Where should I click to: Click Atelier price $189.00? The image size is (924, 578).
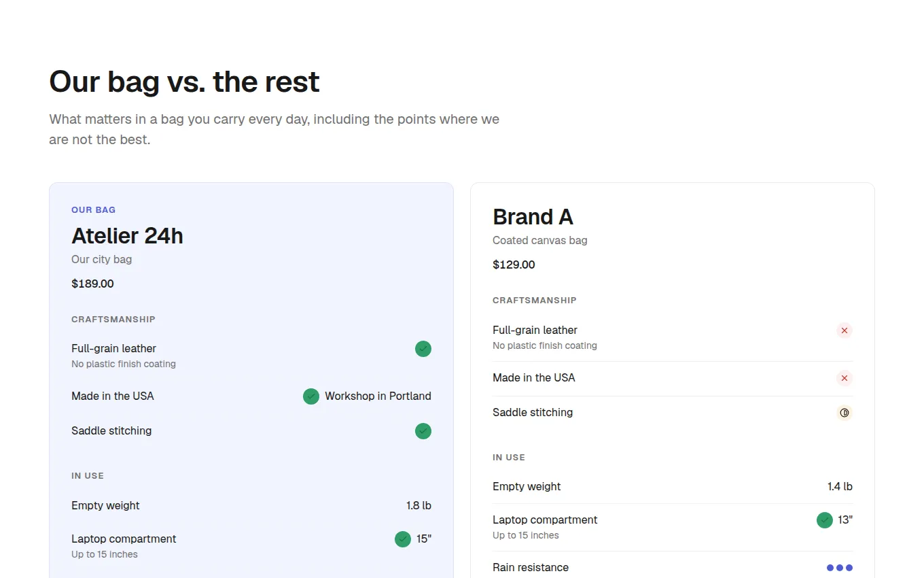pyautogui.click(x=92, y=284)
